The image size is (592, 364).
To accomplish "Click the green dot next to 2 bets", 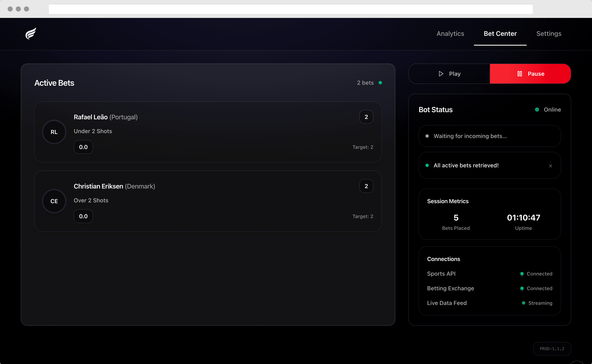I will pos(380,83).
